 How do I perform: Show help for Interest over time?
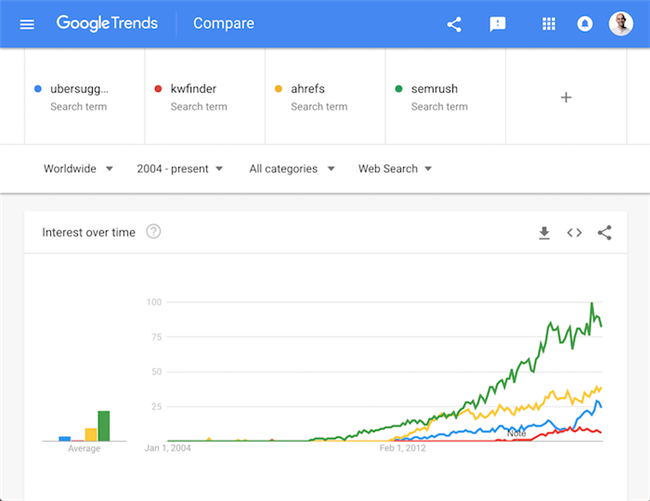coord(153,232)
